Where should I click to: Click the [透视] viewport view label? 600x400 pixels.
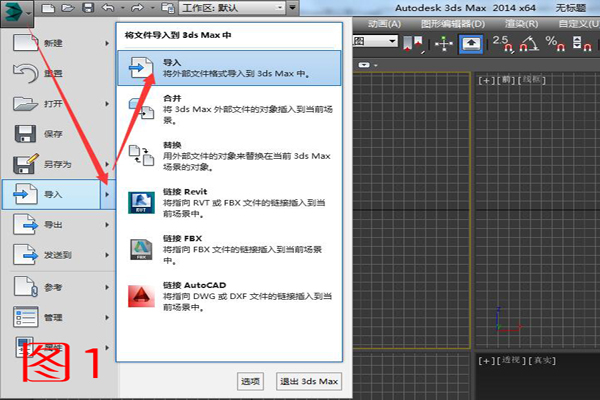(x=511, y=361)
